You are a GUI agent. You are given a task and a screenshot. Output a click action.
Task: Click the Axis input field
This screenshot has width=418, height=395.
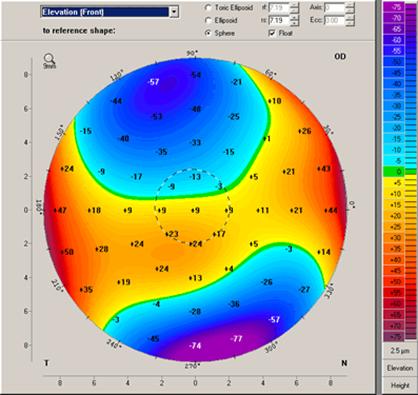coord(334,7)
